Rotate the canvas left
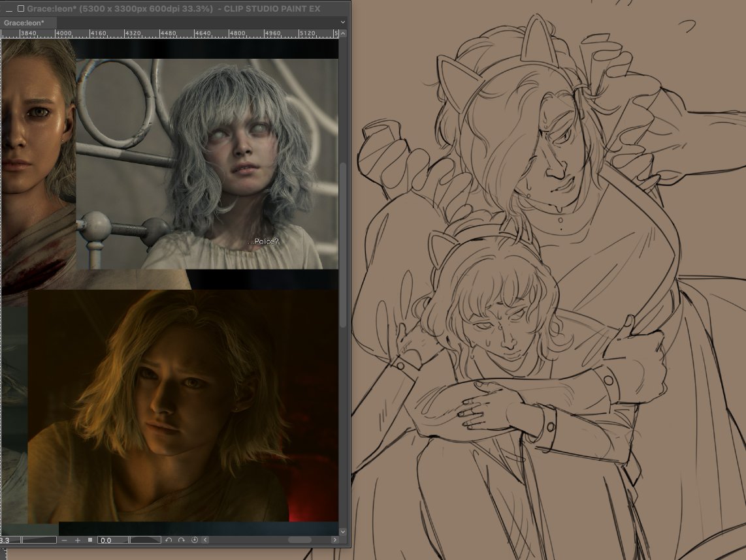746x560 pixels. tap(169, 540)
